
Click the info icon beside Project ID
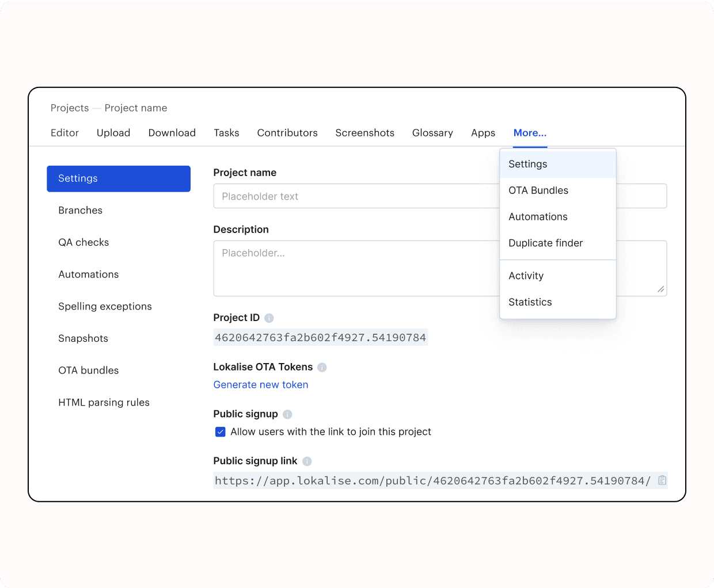tap(269, 318)
